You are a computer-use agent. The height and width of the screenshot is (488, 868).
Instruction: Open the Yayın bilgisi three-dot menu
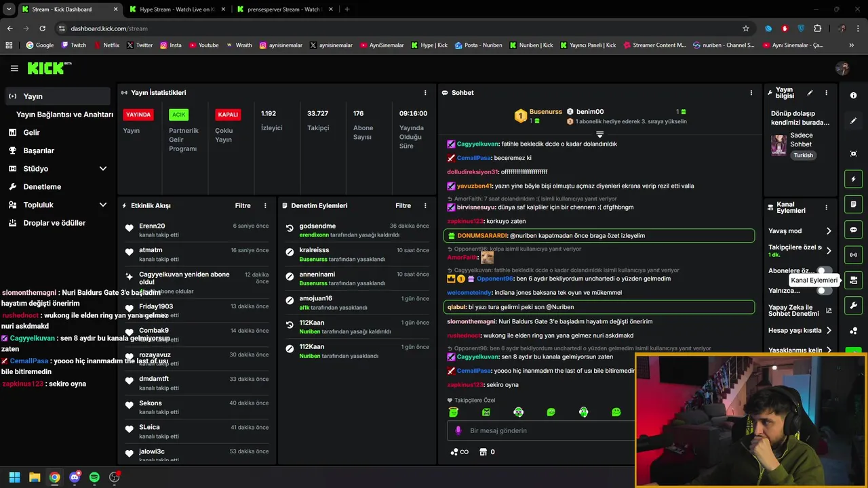click(x=826, y=93)
